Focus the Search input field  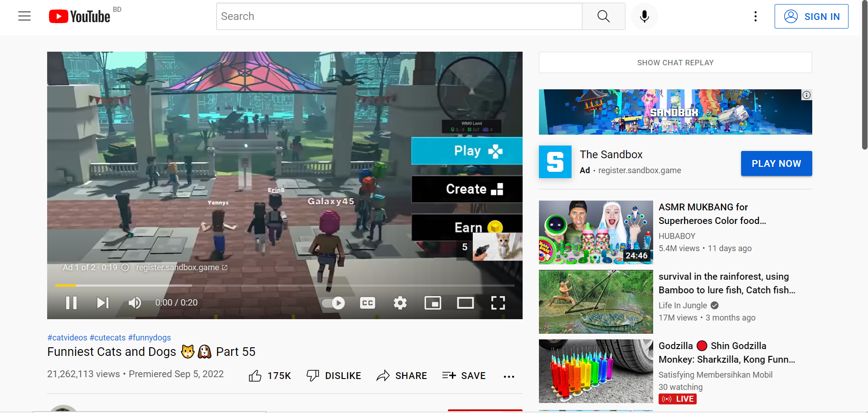click(x=399, y=16)
